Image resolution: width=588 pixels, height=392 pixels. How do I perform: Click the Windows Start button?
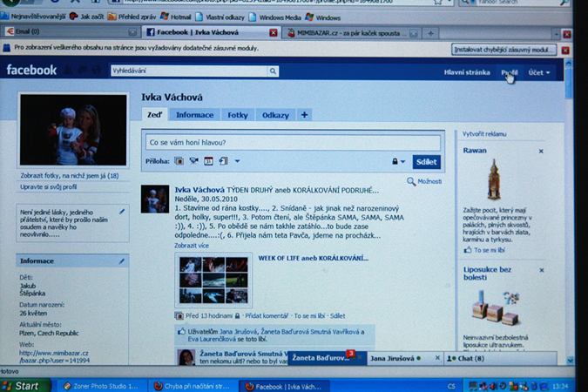point(24,386)
